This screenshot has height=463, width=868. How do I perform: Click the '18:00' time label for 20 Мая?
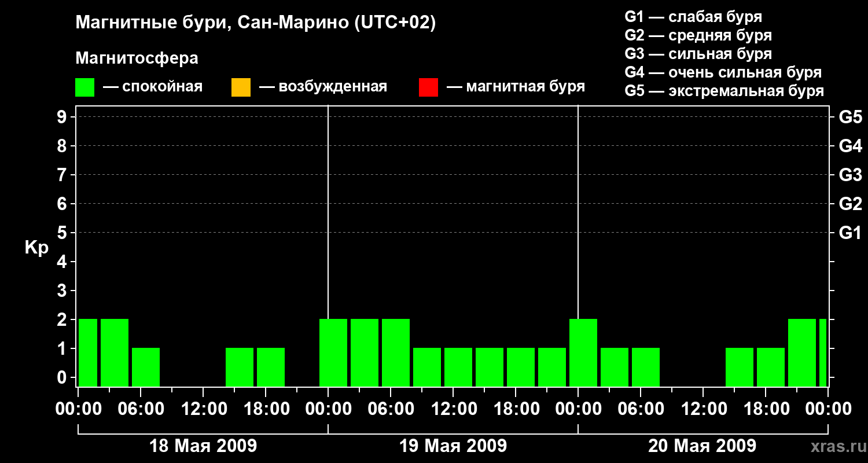[766, 409]
